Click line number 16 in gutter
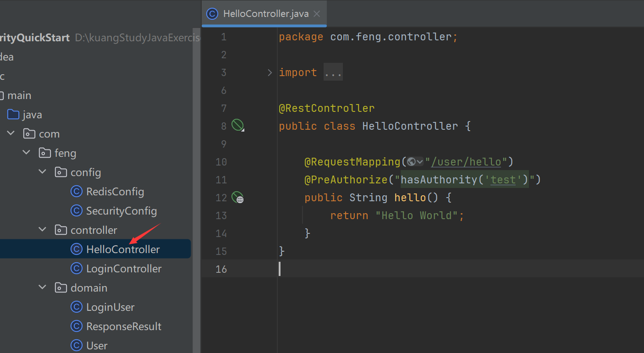644x353 pixels. point(221,269)
